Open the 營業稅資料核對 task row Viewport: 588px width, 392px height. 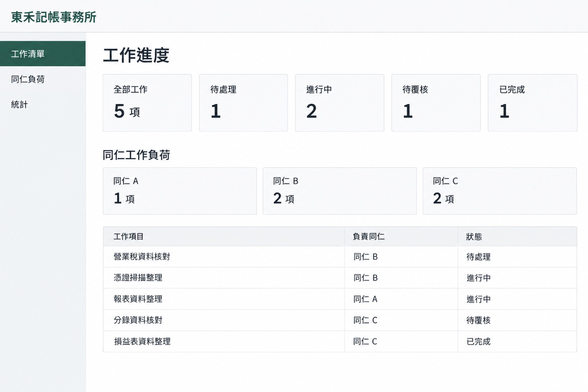[x=340, y=257]
